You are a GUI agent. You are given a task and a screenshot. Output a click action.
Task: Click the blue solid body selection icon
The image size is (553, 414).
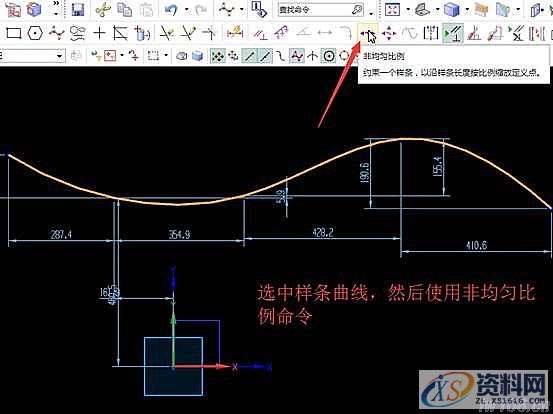click(197, 56)
